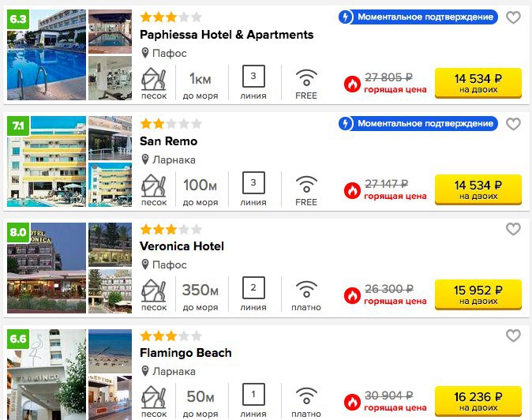The height and width of the screenshot is (420, 532).
Task: Open the San Remo hotel title link
Action: pyautogui.click(x=168, y=141)
